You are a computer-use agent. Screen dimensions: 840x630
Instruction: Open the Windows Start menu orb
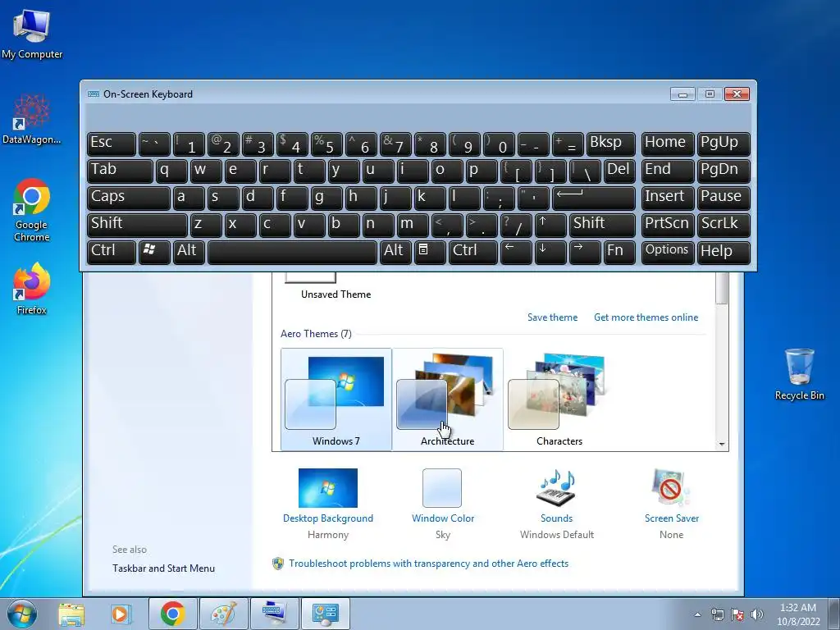[x=22, y=614]
